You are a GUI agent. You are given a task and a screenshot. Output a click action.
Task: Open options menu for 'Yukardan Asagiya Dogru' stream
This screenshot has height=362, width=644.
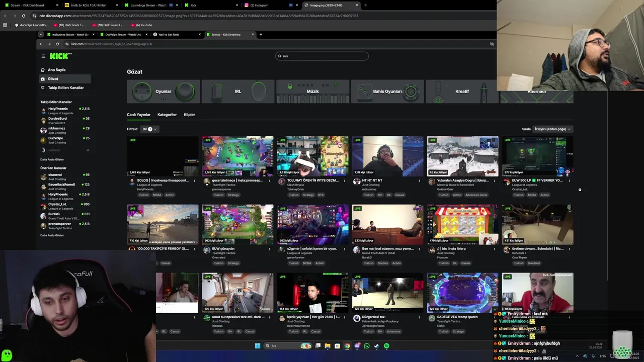pos(494,180)
